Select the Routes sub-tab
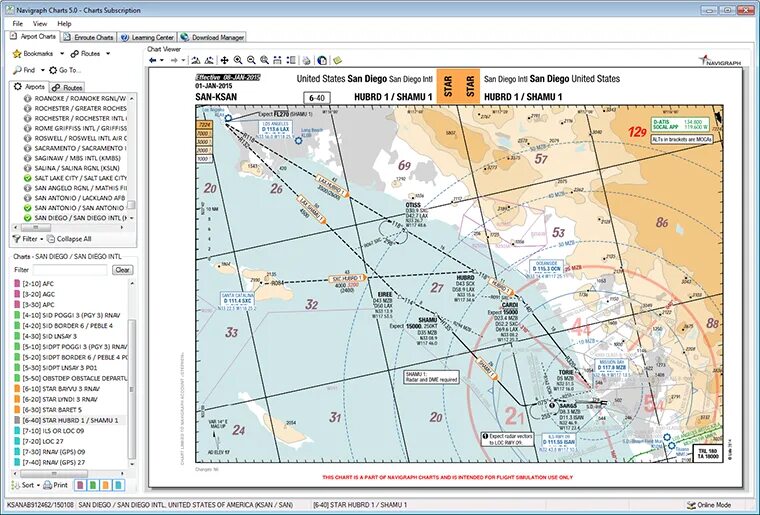The width and height of the screenshot is (760, 515). tap(68, 88)
